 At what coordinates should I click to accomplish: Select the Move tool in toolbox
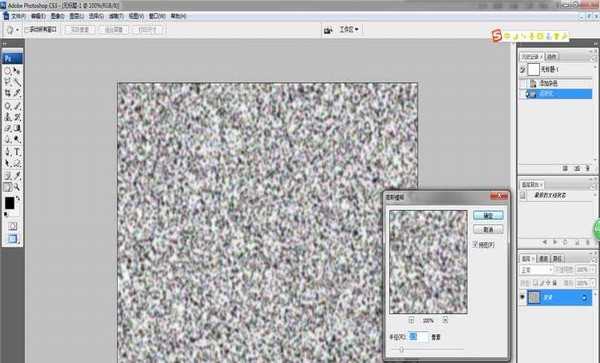[17, 71]
